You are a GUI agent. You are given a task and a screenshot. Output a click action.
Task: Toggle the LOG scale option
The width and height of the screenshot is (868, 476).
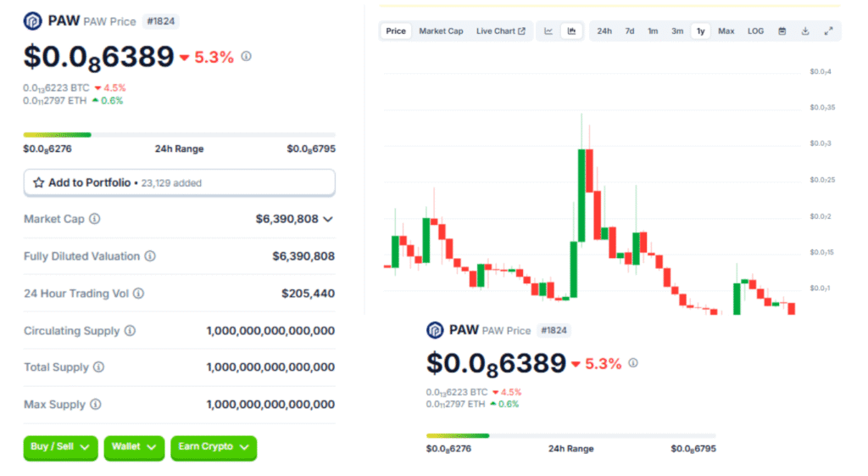point(755,31)
